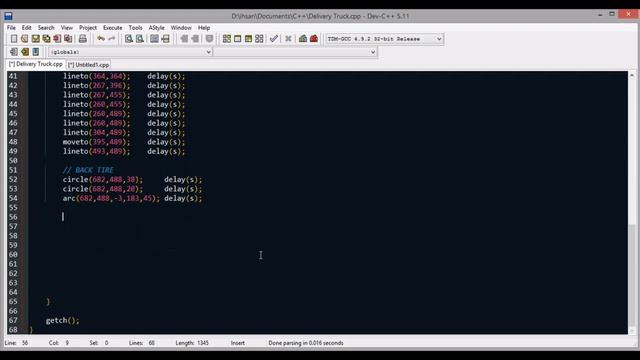
Task: Maximize the Dev-C++ window
Action: (612, 14)
